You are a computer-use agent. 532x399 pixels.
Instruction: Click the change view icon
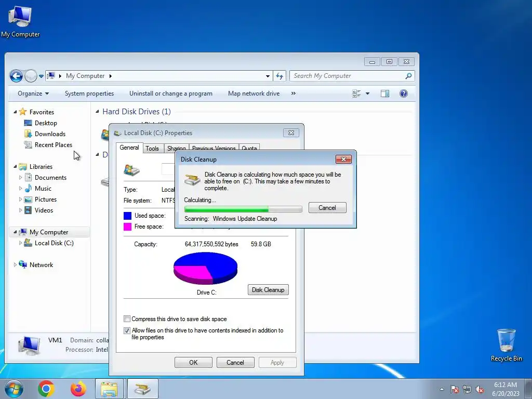tap(356, 94)
